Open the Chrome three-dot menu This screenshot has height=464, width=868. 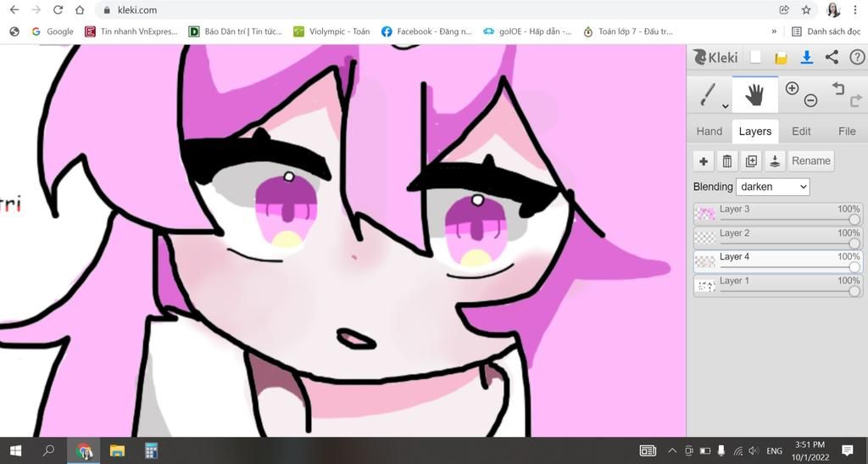point(855,10)
